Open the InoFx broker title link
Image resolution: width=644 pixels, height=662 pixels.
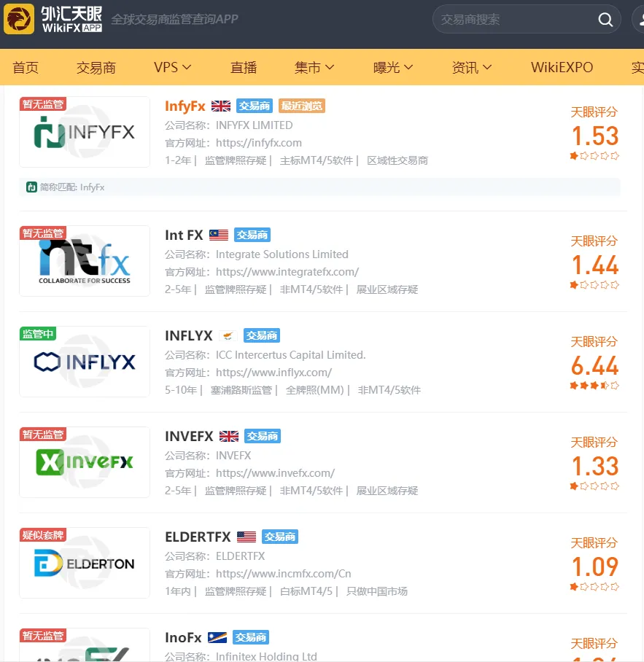click(183, 637)
